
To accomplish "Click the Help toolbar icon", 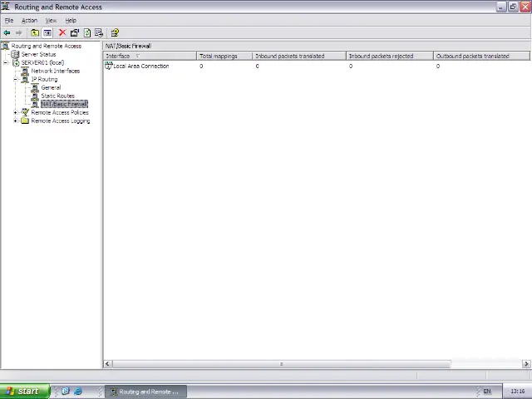I will [115, 33].
